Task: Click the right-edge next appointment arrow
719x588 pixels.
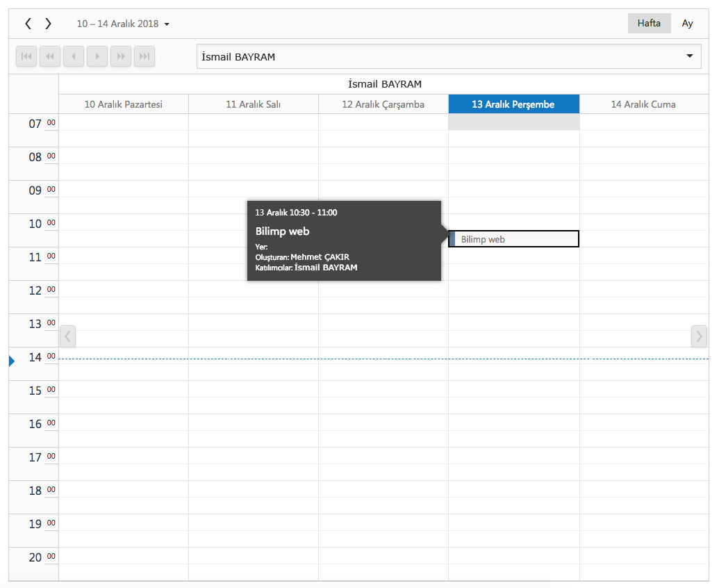Action: click(x=699, y=336)
